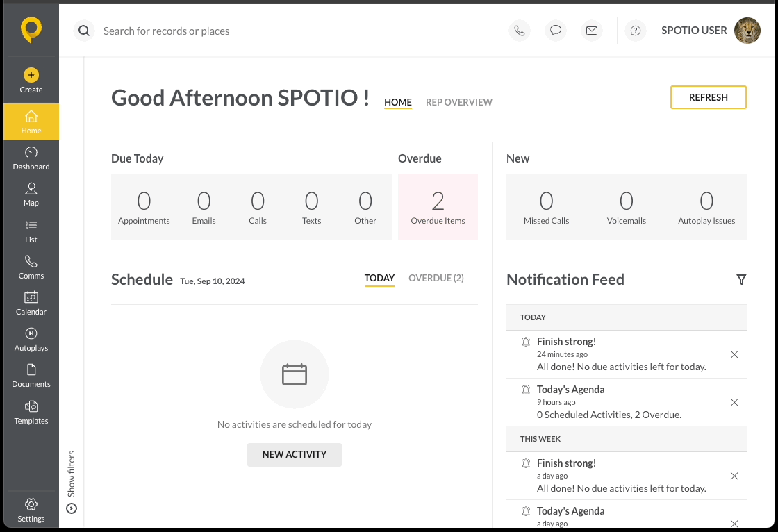
Task: Click the envelope email icon in header
Action: pyautogui.click(x=591, y=31)
